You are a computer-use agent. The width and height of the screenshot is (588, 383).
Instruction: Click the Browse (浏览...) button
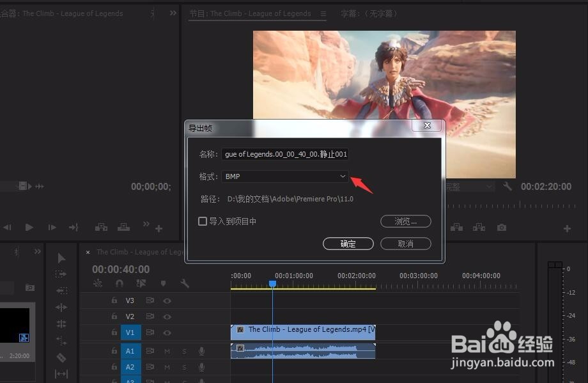click(405, 221)
